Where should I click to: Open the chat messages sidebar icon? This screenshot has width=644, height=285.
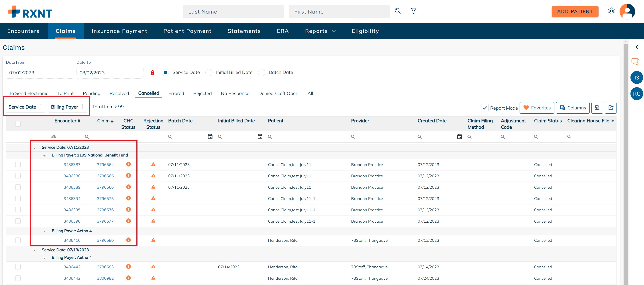(635, 61)
